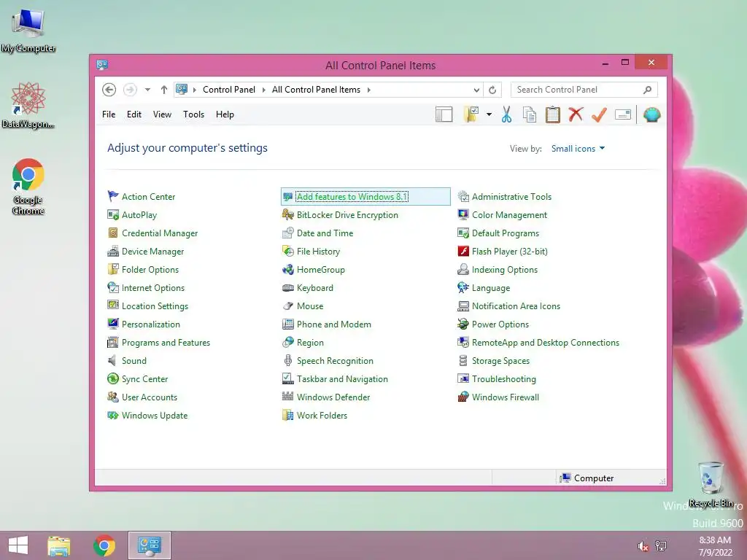
Task: Open Notification Area Icons link
Action: [x=516, y=306]
